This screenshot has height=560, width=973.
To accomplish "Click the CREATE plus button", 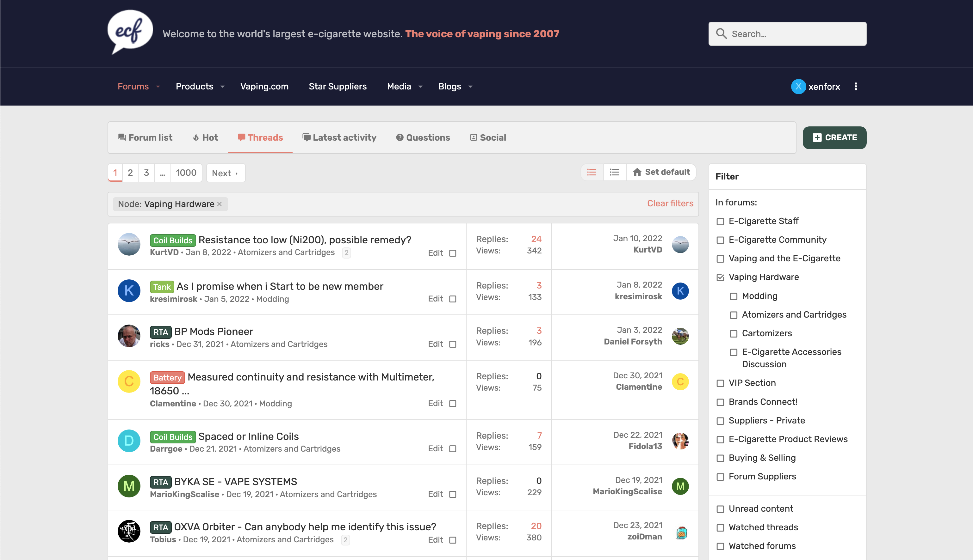I will [834, 138].
